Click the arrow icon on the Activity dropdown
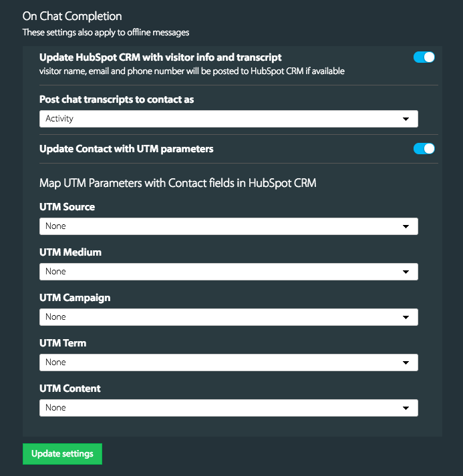463x476 pixels. [x=406, y=119]
